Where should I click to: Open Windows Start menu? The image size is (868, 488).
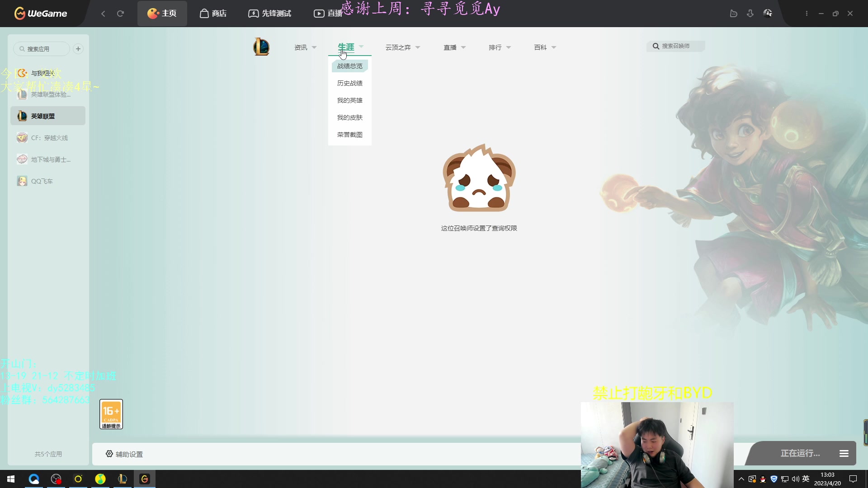pos(11,479)
